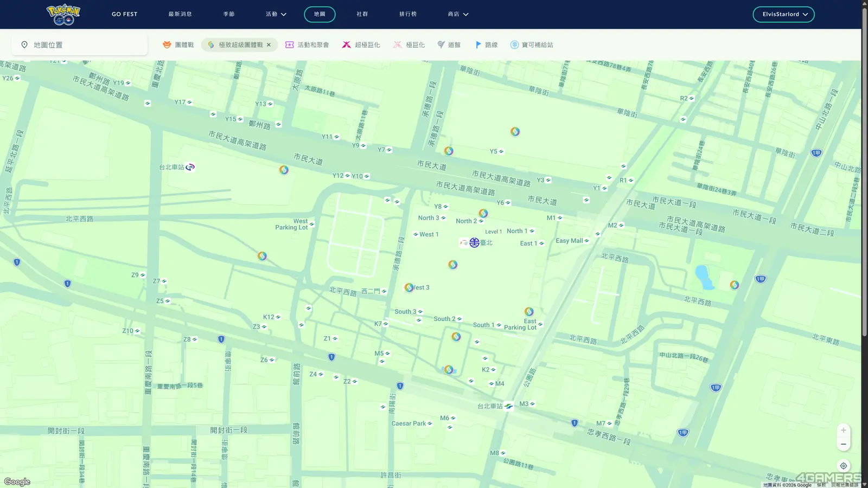Click the 回報地圖錯誤 report link
Viewport: 868px width, 488px height.
point(845,485)
